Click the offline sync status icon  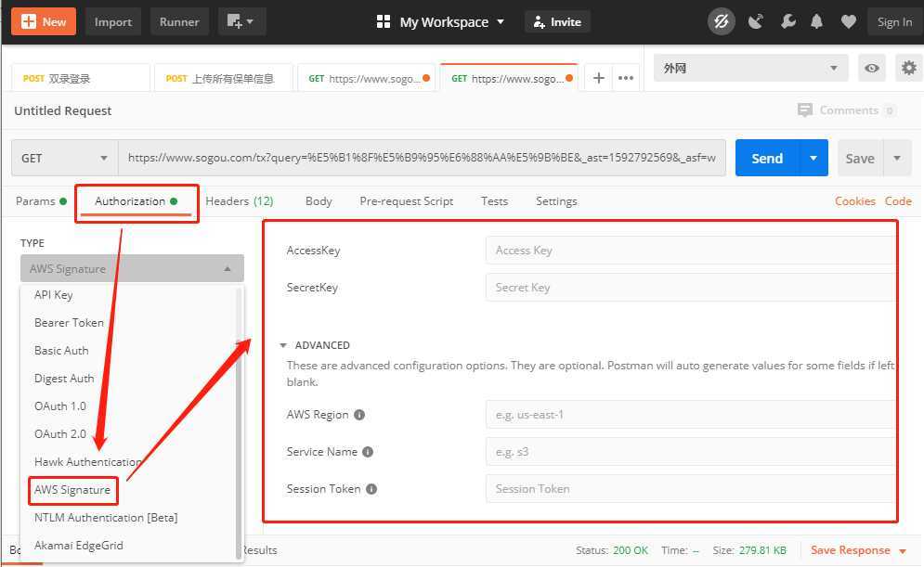[x=722, y=21]
